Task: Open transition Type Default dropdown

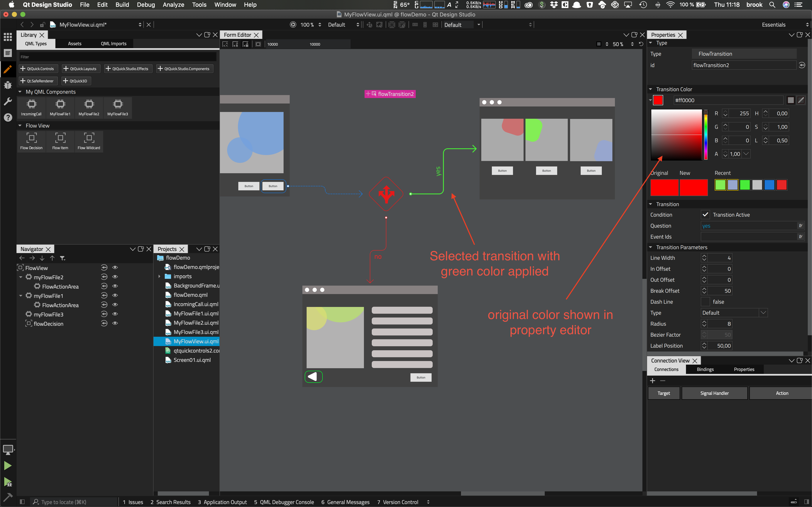Action: point(734,313)
